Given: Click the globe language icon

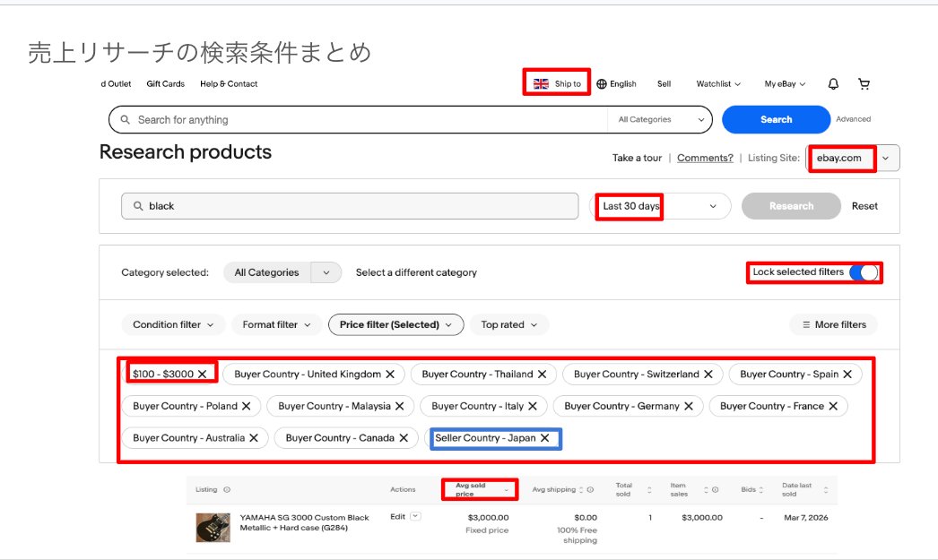Looking at the screenshot, I should coord(602,84).
